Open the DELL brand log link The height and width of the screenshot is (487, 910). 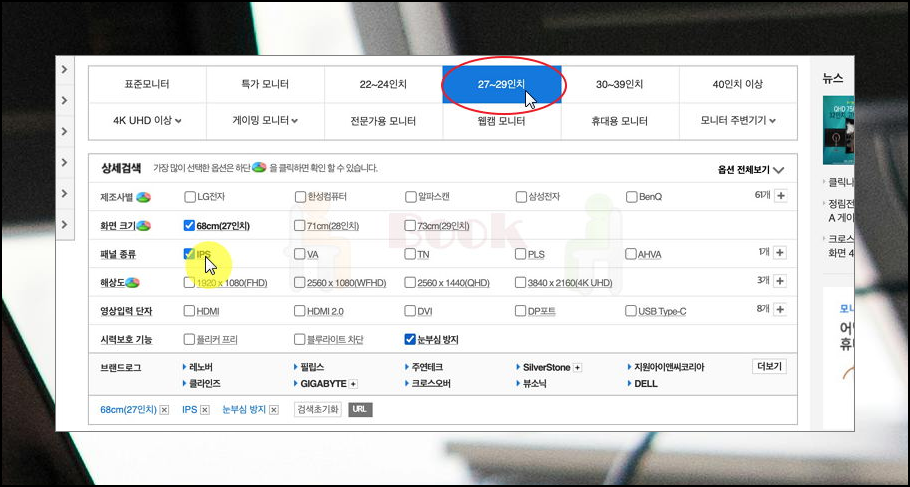(646, 384)
